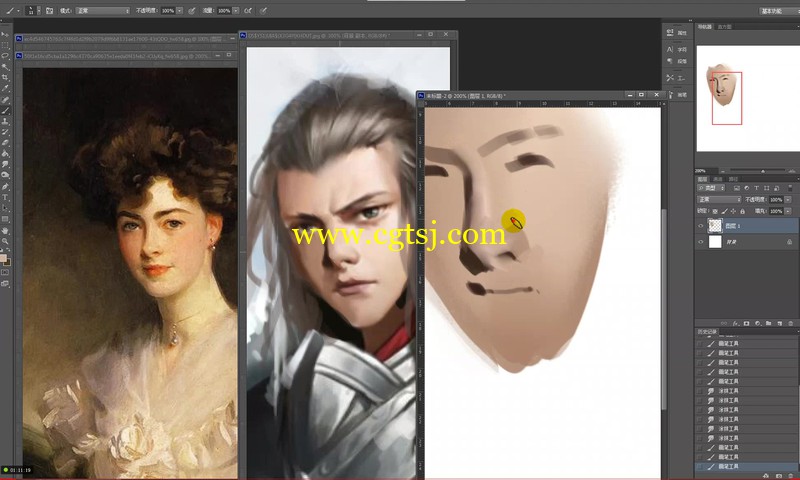Open the 基本功能 workspace dropdown

tap(779, 11)
